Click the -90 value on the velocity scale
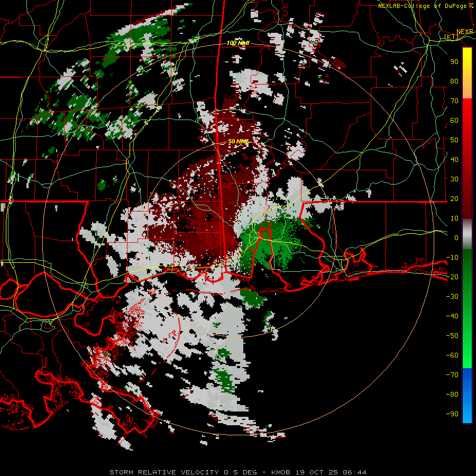This screenshot has height=476, width=476. [x=452, y=414]
